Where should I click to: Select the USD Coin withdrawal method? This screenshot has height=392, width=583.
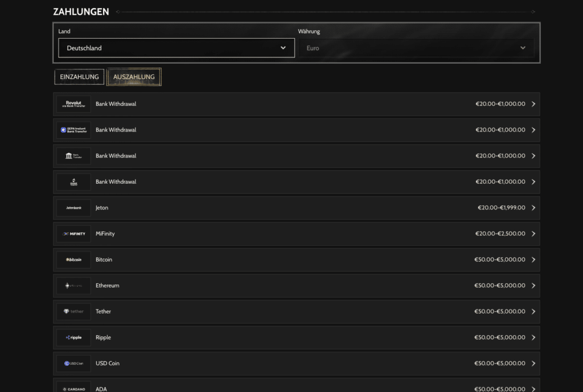296,364
